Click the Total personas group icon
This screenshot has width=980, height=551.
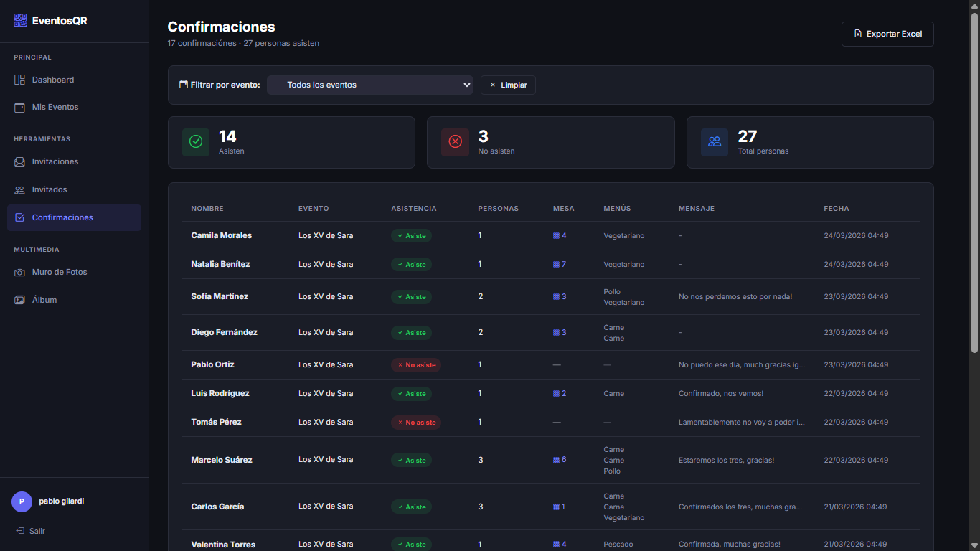point(715,142)
